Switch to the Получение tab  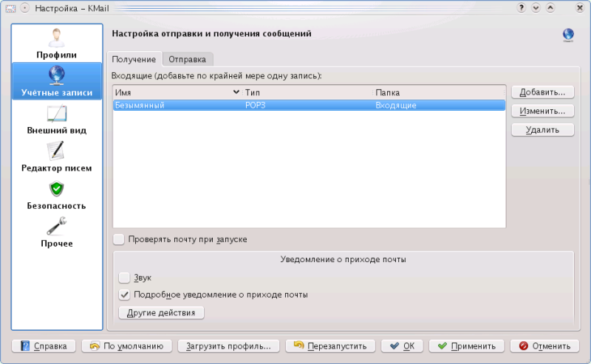coord(134,60)
